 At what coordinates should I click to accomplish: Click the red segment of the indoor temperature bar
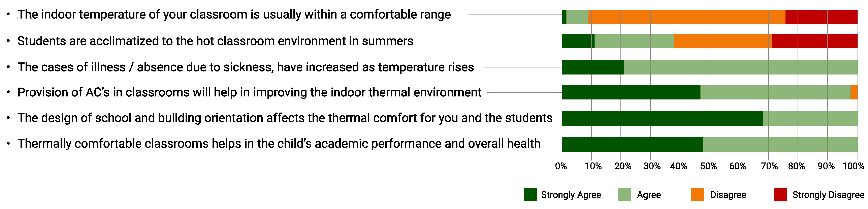821,17
